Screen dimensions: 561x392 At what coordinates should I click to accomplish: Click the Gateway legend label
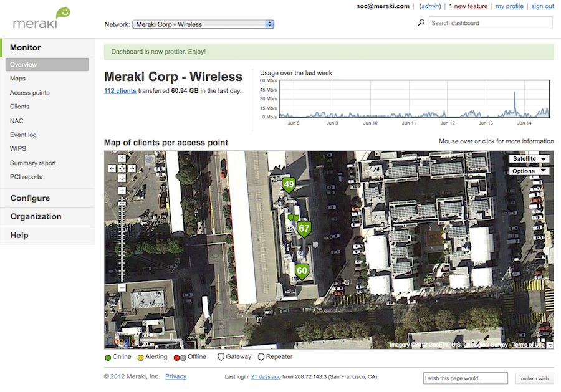[239, 356]
